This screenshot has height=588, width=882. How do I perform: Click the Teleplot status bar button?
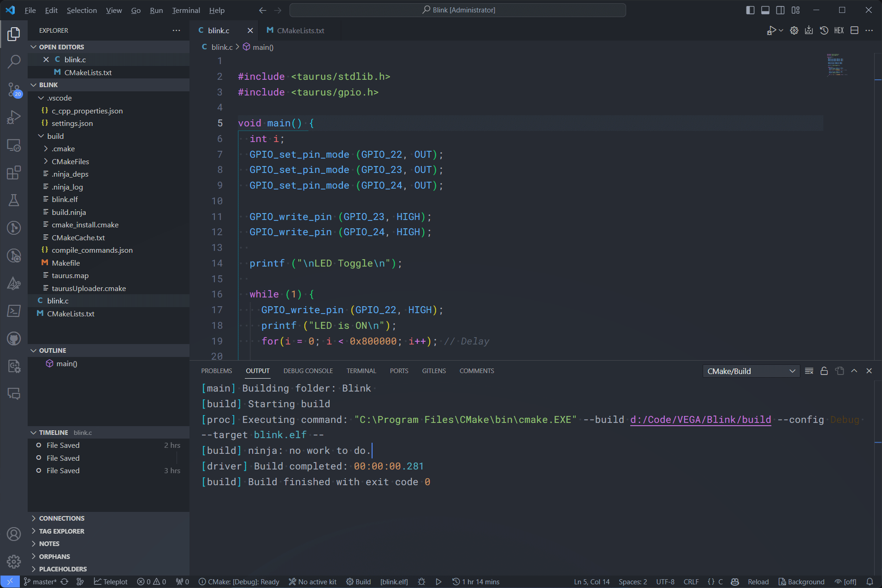pyautogui.click(x=111, y=582)
